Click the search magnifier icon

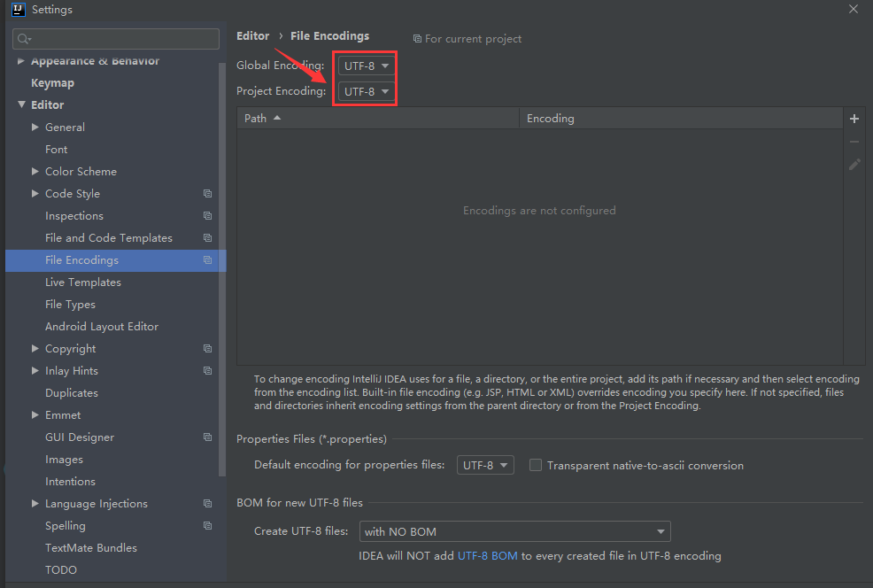pos(24,39)
